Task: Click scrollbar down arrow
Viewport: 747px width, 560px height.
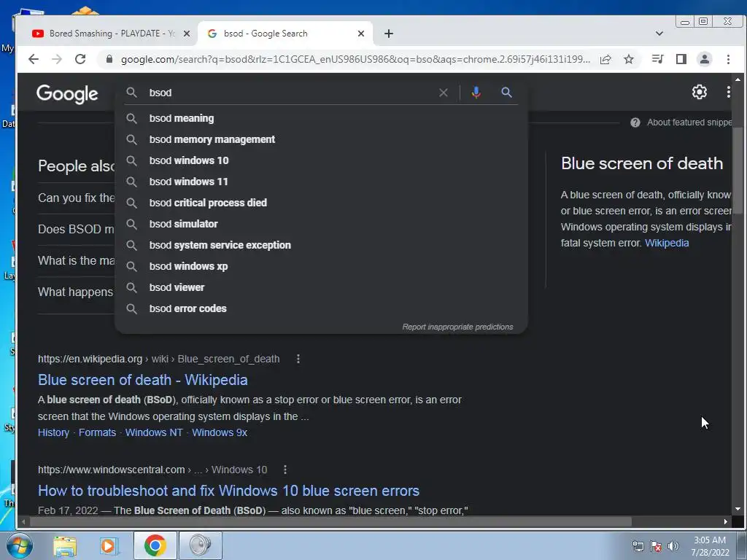Action: (x=738, y=508)
